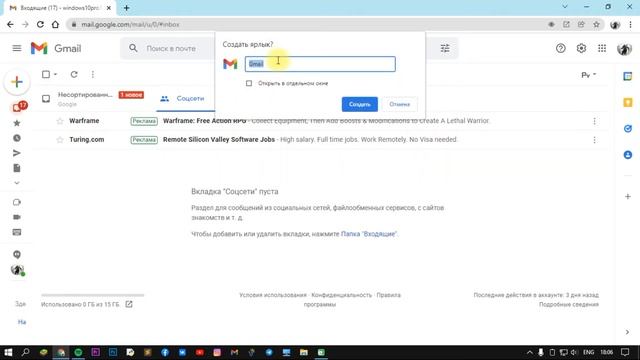Open Starred messages in sidebar
The width and height of the screenshot is (640, 360).
(17, 123)
